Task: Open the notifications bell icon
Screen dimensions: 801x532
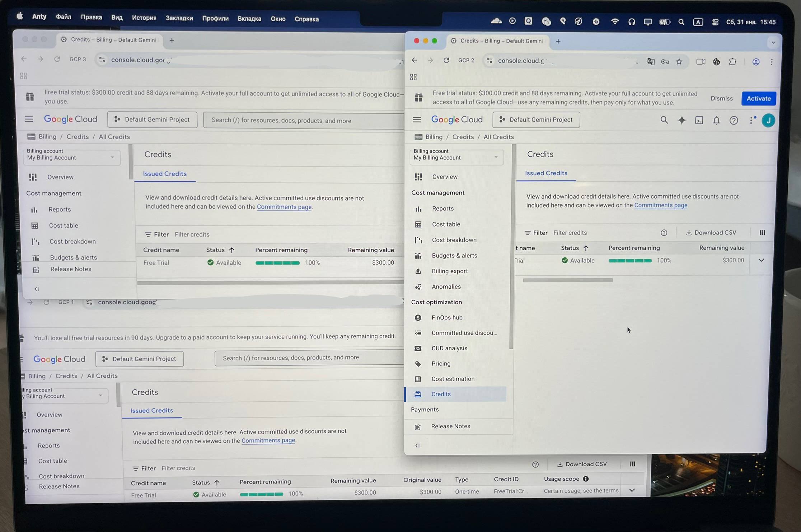Action: [x=716, y=121]
